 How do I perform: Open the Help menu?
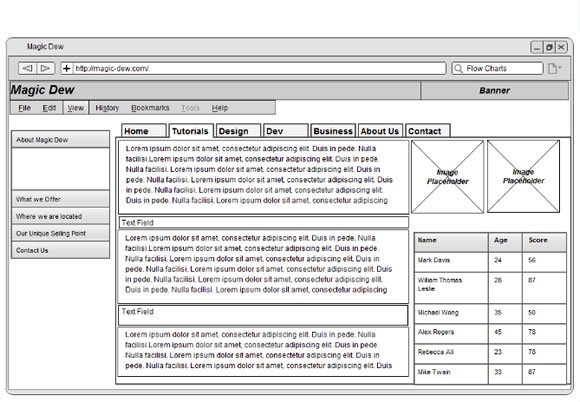[x=220, y=108]
